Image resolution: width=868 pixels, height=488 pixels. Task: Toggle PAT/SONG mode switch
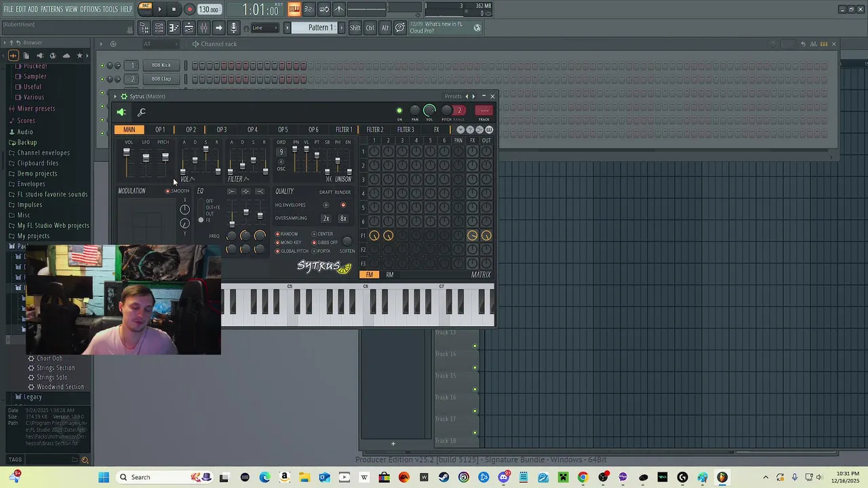tap(145, 9)
